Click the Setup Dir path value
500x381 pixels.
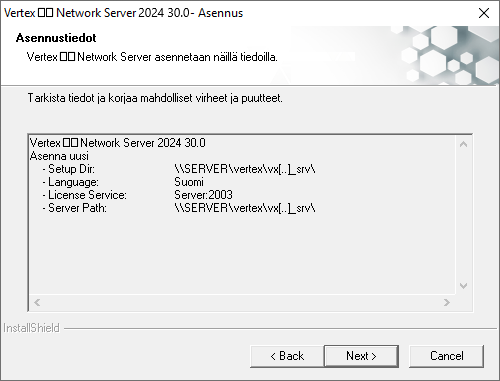245,169
